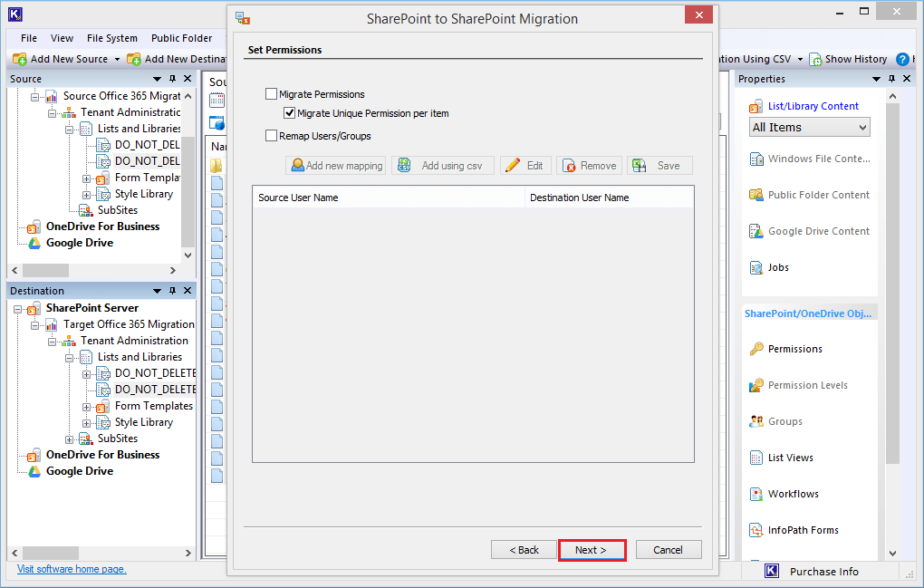Click the InfoPath Forms icon

pyautogui.click(x=756, y=530)
